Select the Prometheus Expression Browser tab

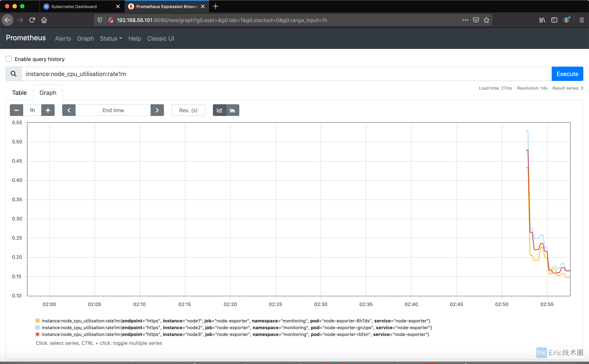[x=167, y=7]
